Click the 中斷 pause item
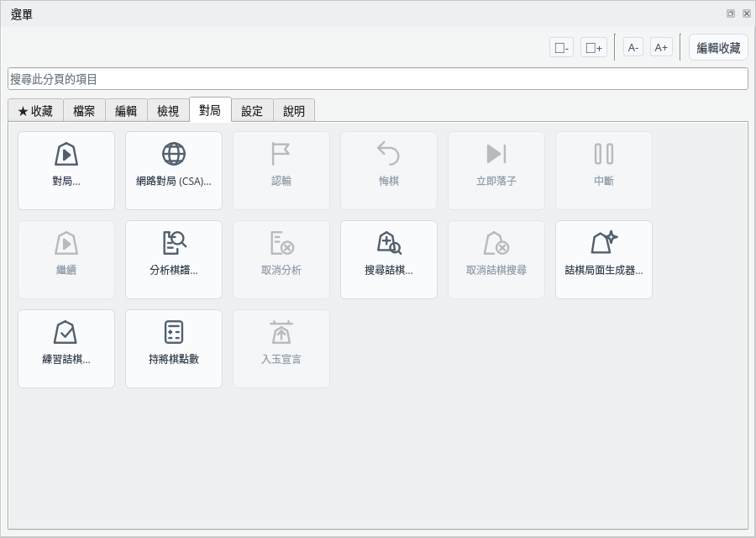This screenshot has height=538, width=756. [x=604, y=171]
